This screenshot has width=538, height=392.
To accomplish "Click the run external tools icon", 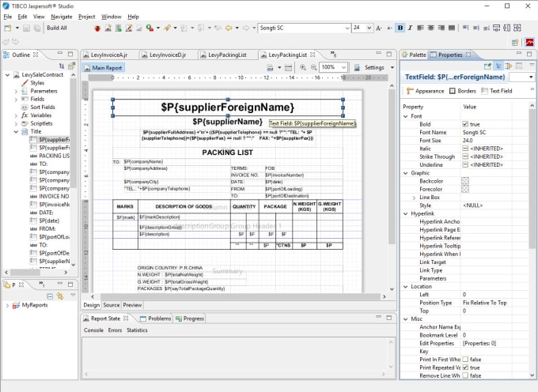I will tap(150, 28).
